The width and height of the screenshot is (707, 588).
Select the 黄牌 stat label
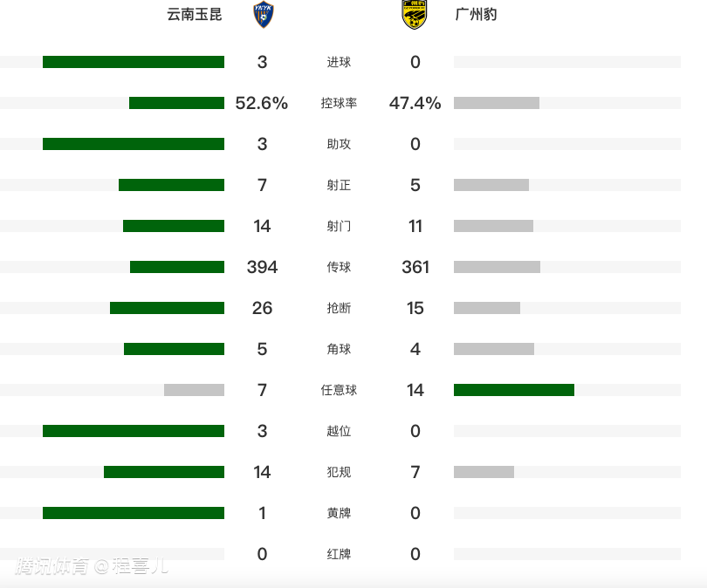(x=339, y=513)
